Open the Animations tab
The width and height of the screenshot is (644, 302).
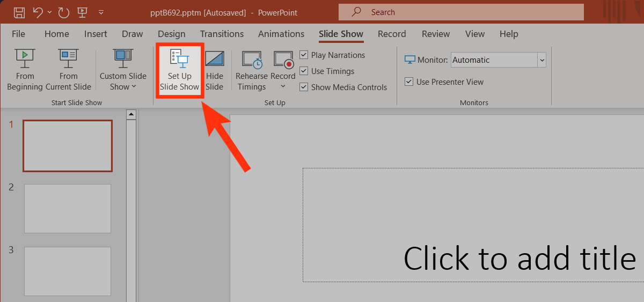281,34
